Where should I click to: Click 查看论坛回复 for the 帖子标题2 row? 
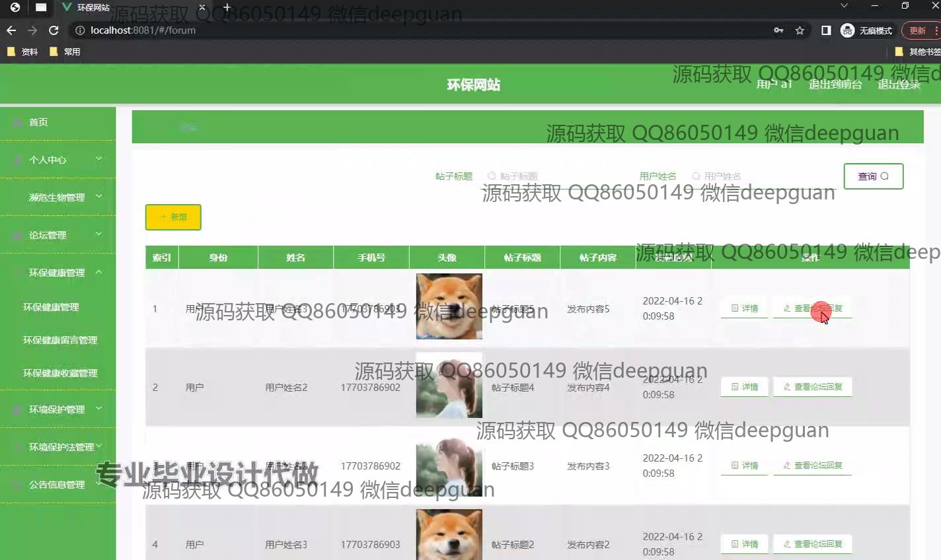pos(813,544)
